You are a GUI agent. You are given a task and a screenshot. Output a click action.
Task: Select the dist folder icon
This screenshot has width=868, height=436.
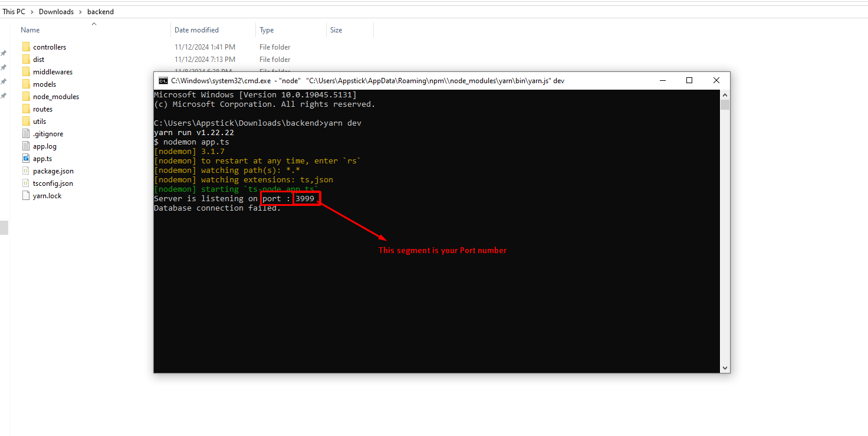click(26, 60)
